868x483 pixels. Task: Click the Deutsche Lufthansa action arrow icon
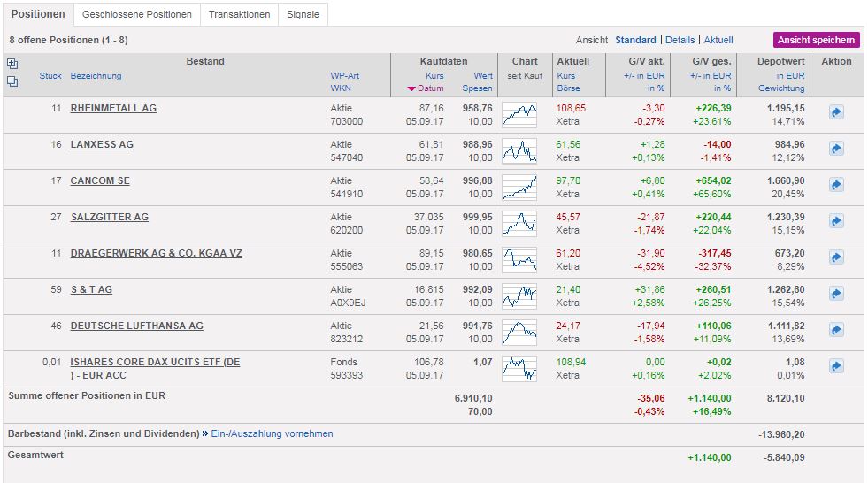click(835, 330)
